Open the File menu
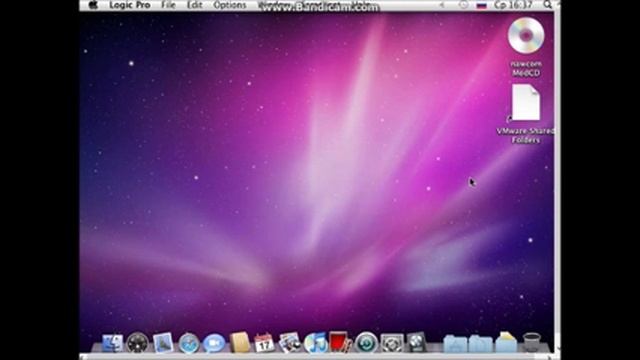This screenshot has width=640, height=360. click(168, 5)
